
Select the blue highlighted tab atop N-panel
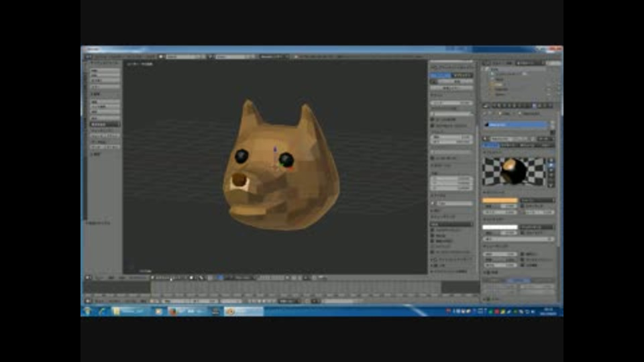click(440, 76)
